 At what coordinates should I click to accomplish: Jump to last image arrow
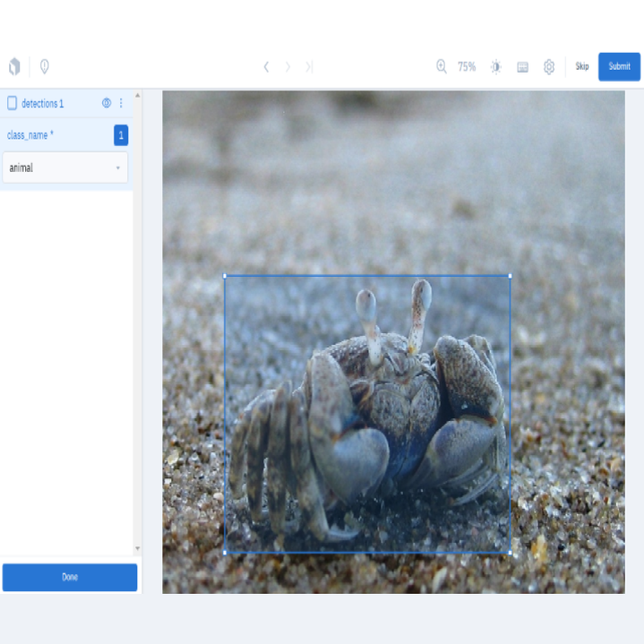point(309,66)
